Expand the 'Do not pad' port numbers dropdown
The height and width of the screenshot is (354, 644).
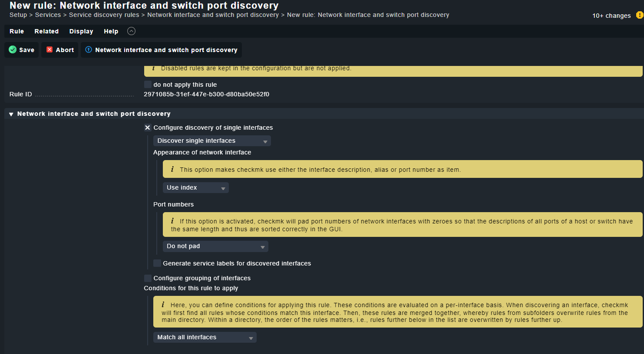[x=215, y=246]
